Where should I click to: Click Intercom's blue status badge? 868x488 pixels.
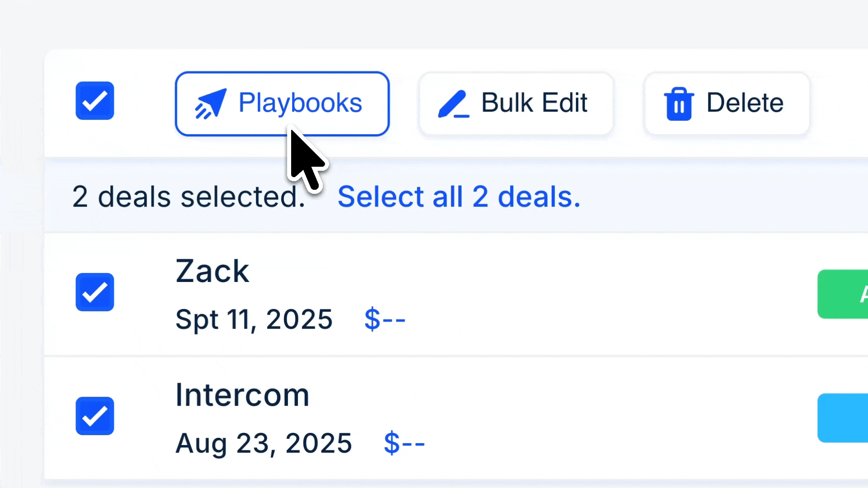click(x=843, y=418)
